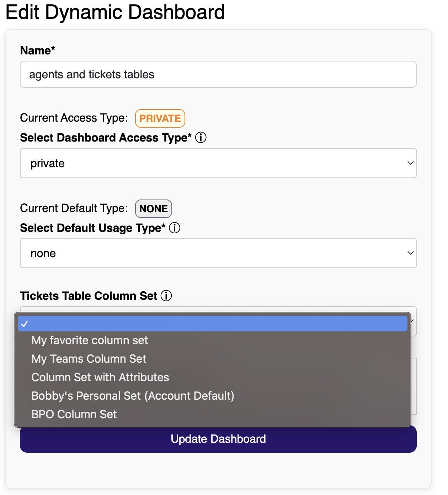Click the Edit Dynamic Dashboard heading

click(x=115, y=12)
